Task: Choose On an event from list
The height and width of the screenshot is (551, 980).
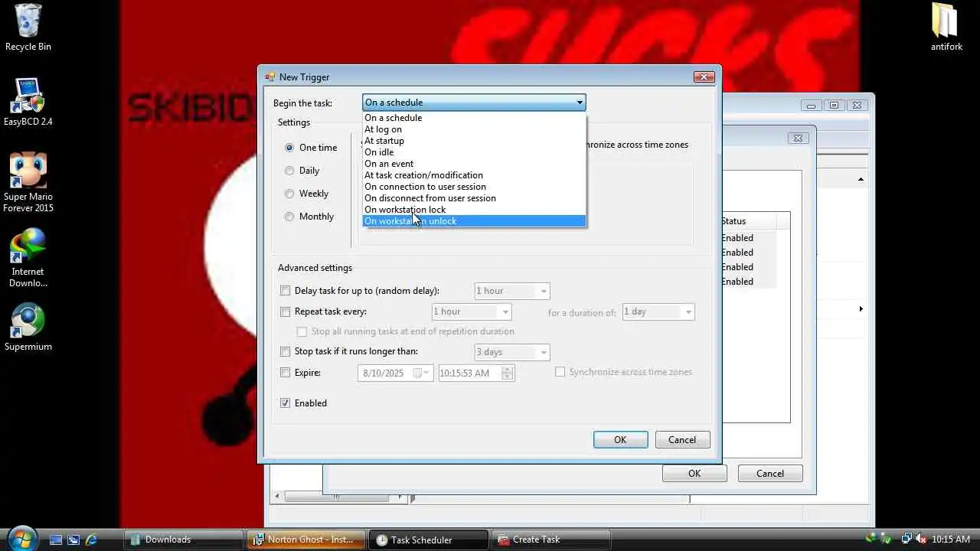Action: click(474, 164)
